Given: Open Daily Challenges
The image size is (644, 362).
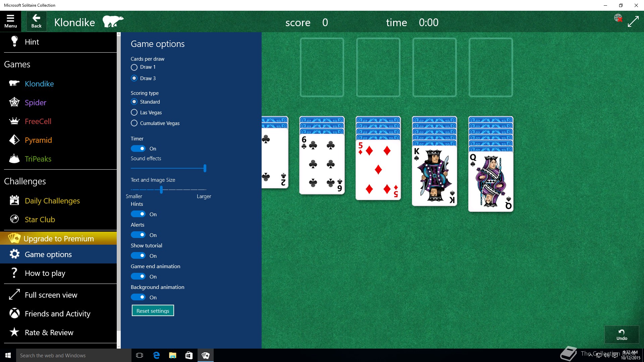Looking at the screenshot, I should pyautogui.click(x=58, y=201).
